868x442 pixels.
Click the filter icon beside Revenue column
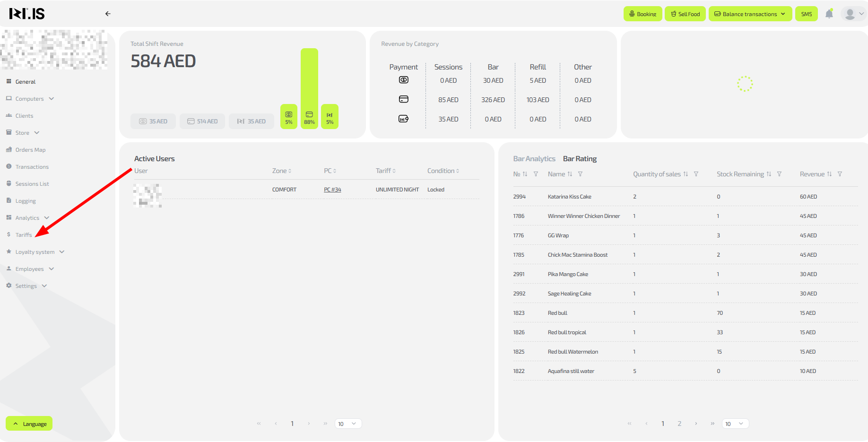840,174
